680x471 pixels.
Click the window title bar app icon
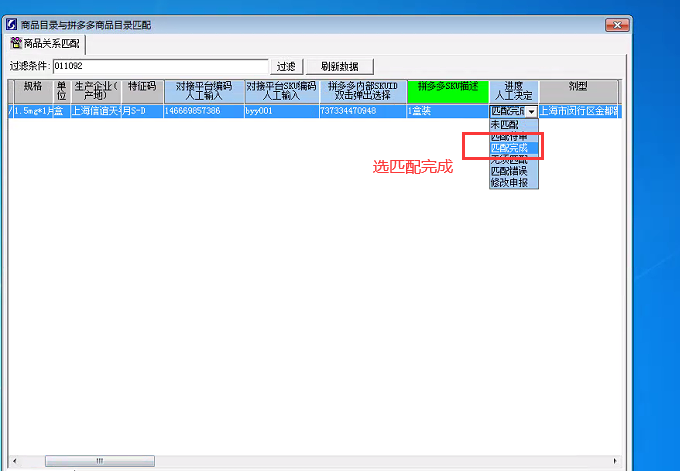11,25
